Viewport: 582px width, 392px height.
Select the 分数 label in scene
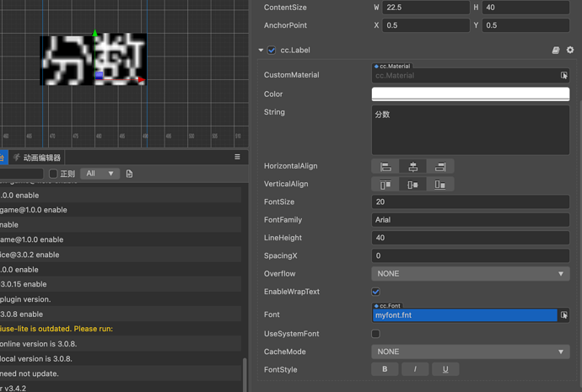[93, 59]
